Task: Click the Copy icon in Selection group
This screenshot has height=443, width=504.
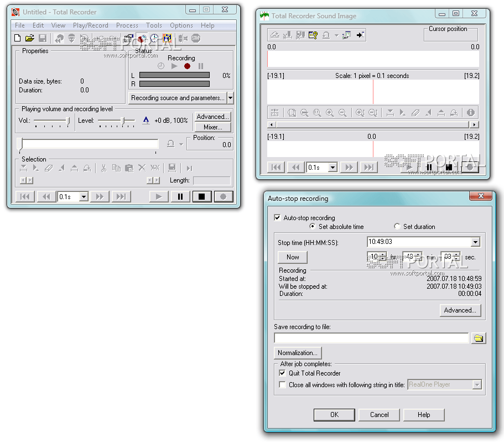Action: click(x=116, y=168)
